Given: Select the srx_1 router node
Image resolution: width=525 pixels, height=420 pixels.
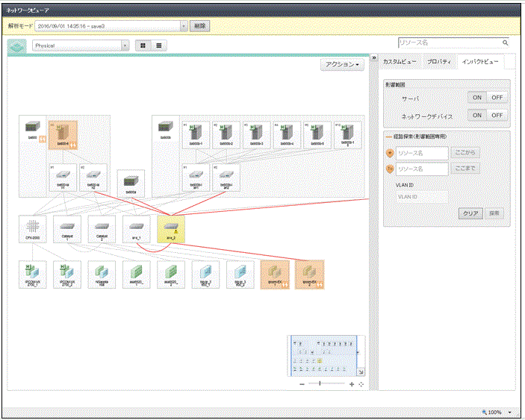Looking at the screenshot, I should tap(136, 229).
